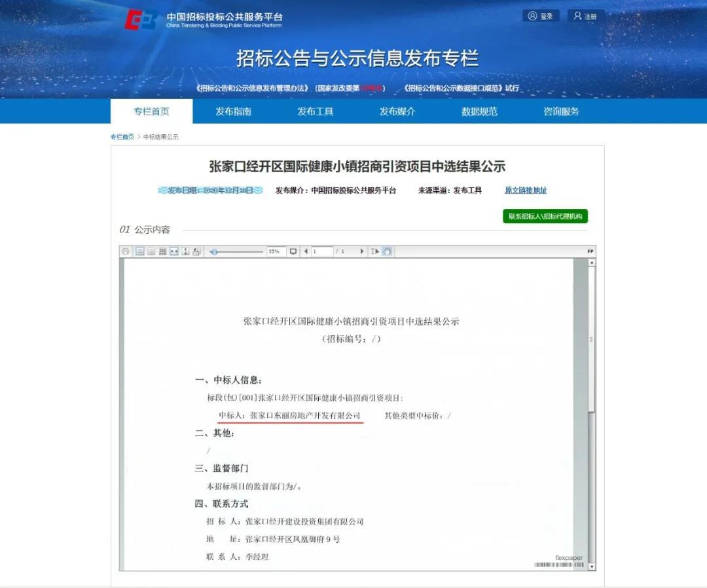Open the 专栏首页 navigation tab

click(x=151, y=111)
